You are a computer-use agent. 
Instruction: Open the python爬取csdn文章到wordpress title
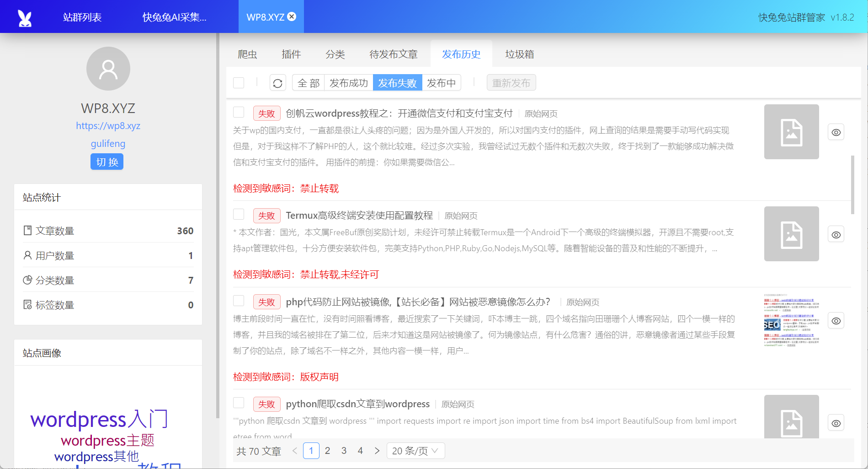(357, 404)
